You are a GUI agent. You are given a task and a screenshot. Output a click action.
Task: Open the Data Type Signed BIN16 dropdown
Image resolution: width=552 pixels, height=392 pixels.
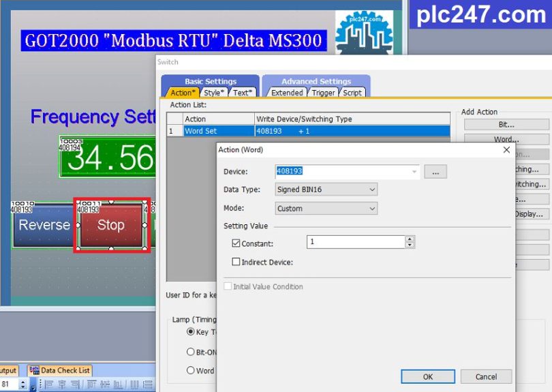326,190
